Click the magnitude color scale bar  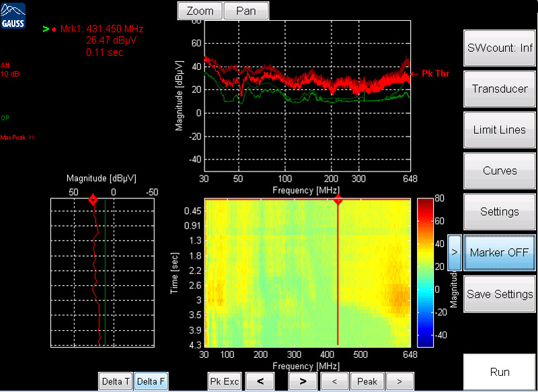click(425, 272)
